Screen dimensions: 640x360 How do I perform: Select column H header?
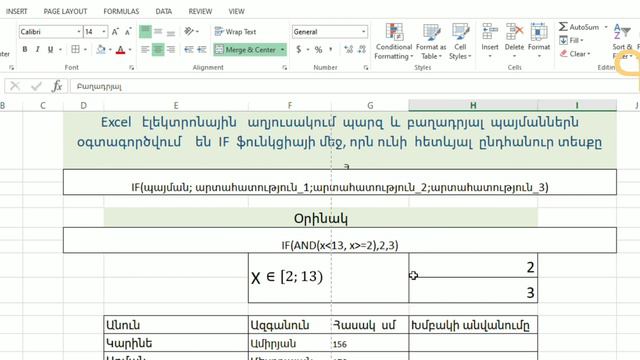(x=473, y=106)
